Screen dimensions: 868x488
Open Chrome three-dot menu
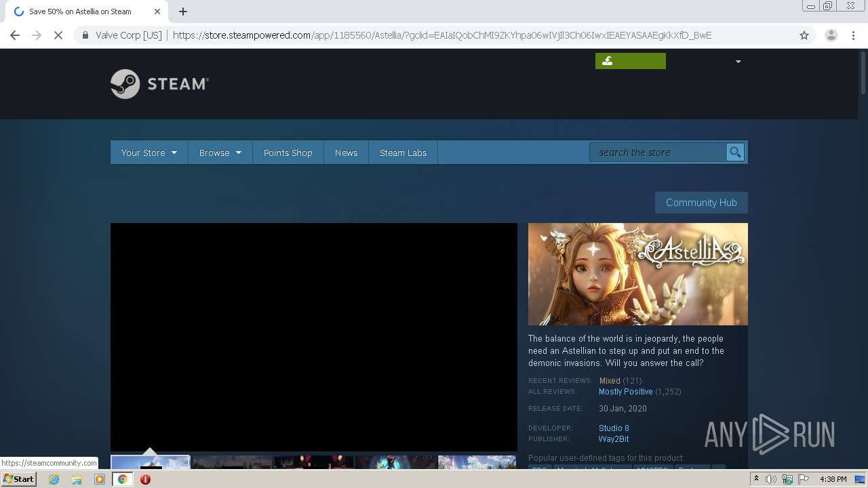[853, 35]
